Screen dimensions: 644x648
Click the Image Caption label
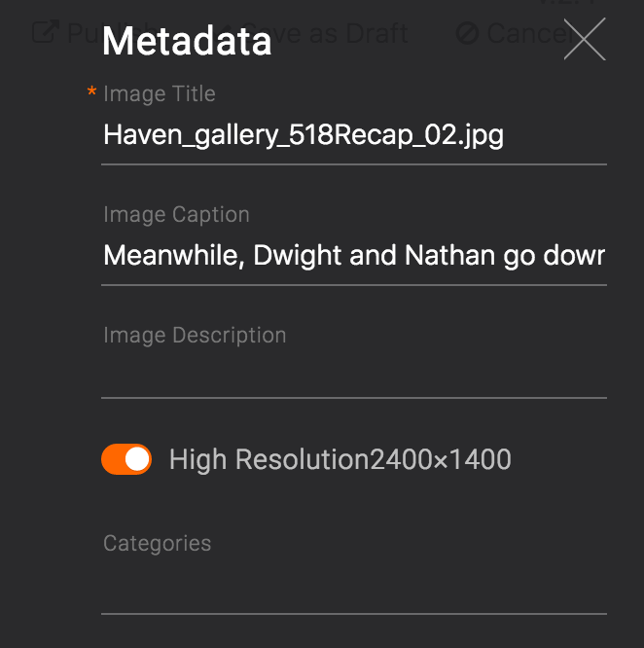tap(176, 215)
